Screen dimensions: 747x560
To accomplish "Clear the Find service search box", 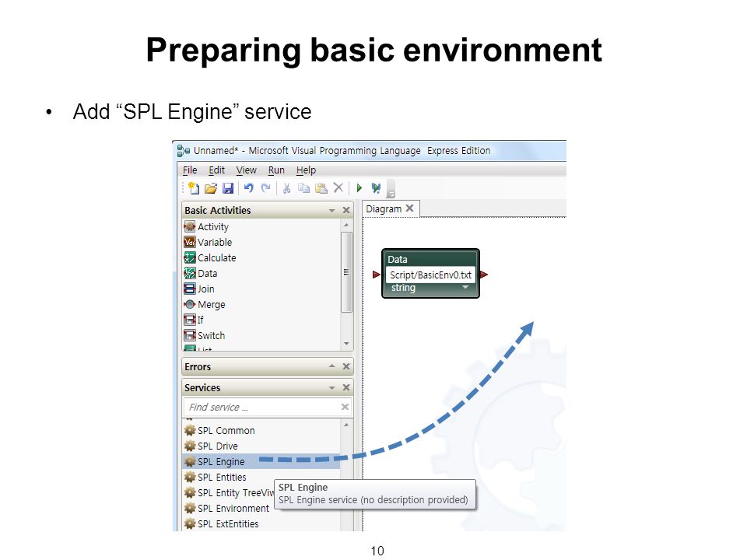I will click(x=345, y=407).
